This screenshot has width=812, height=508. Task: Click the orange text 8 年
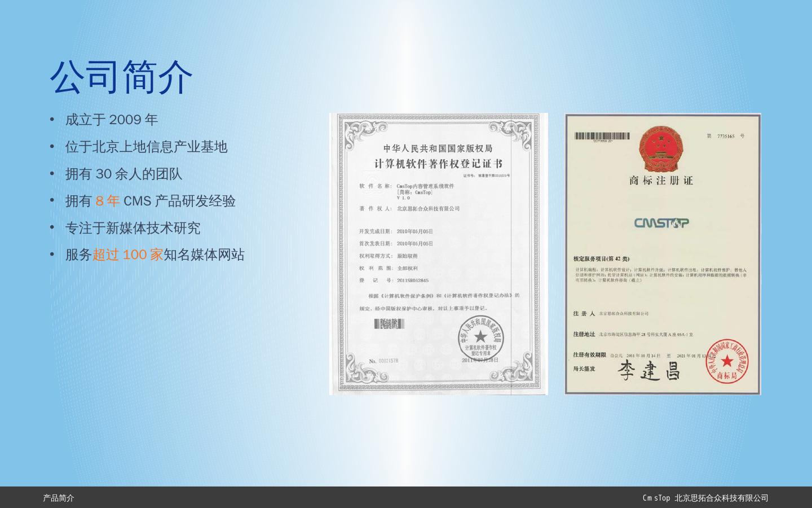tap(108, 201)
